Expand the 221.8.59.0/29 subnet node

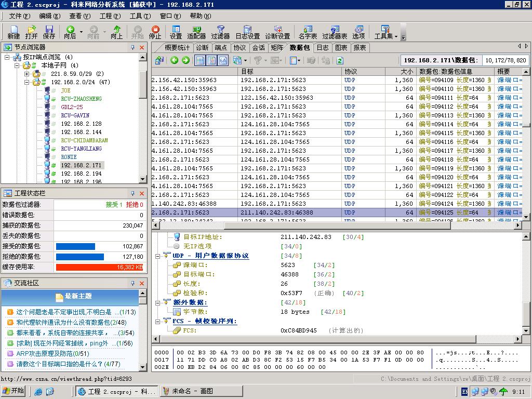tap(27, 74)
